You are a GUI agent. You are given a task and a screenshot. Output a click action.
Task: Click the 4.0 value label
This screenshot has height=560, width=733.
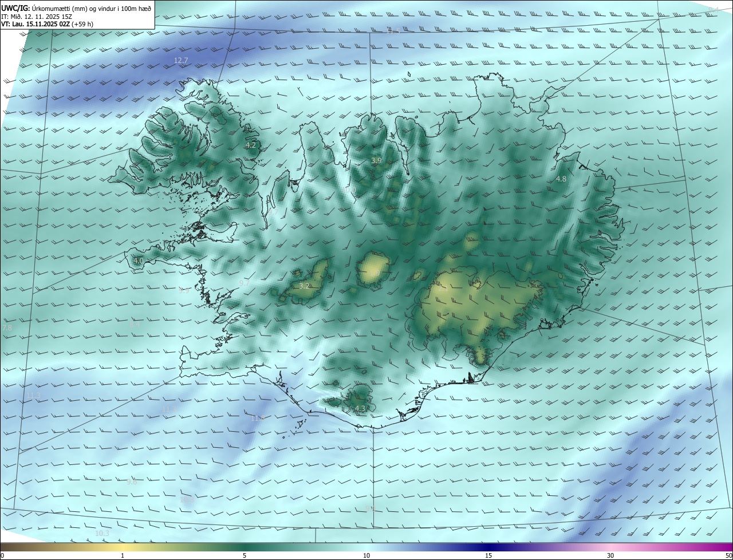pos(139,261)
